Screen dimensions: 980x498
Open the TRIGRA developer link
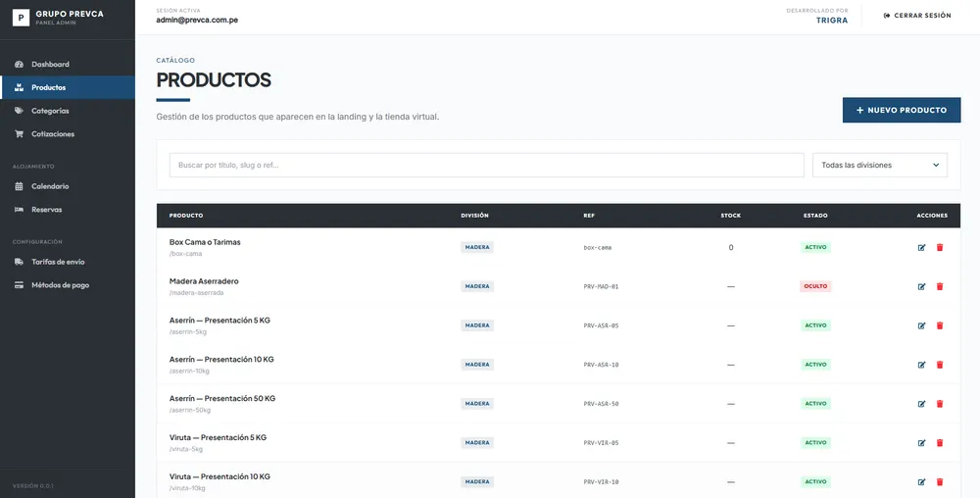coord(832,20)
